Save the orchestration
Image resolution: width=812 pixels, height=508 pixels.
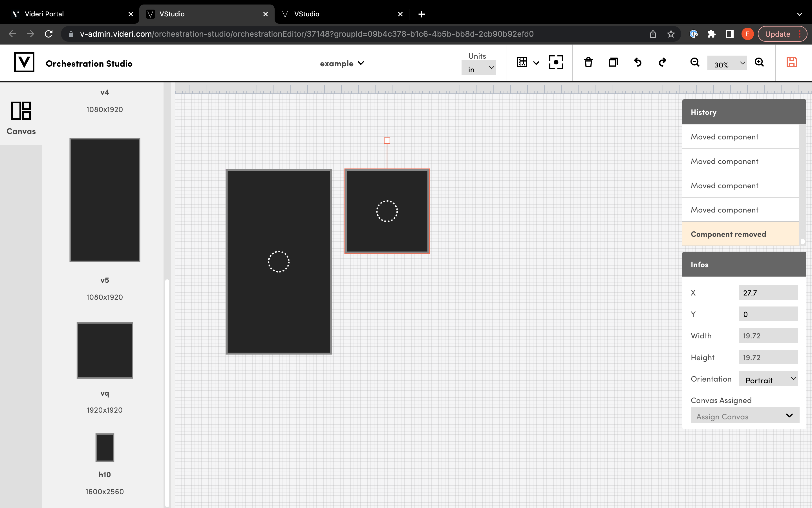point(791,62)
